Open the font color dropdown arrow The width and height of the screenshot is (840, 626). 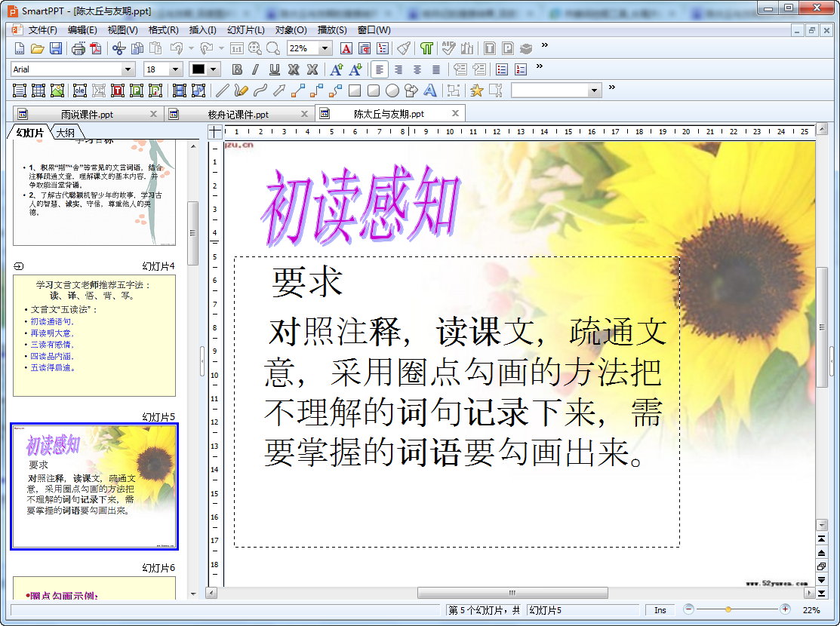coord(214,69)
